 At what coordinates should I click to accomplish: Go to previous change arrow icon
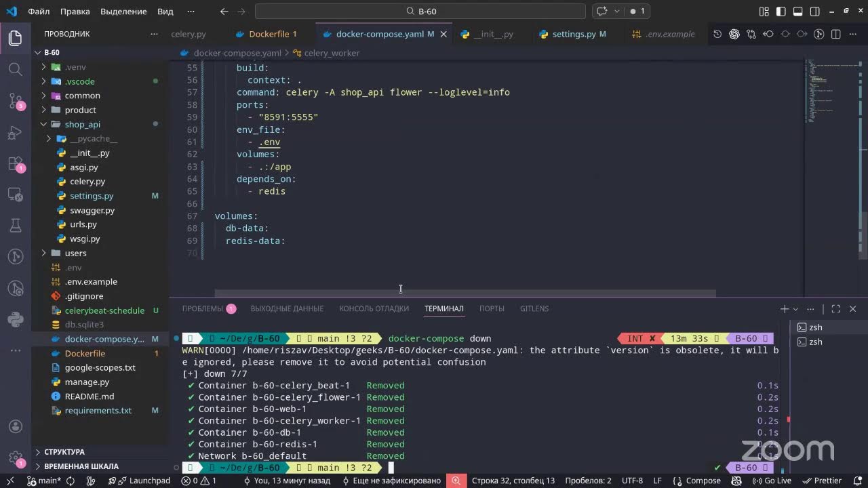coord(768,34)
